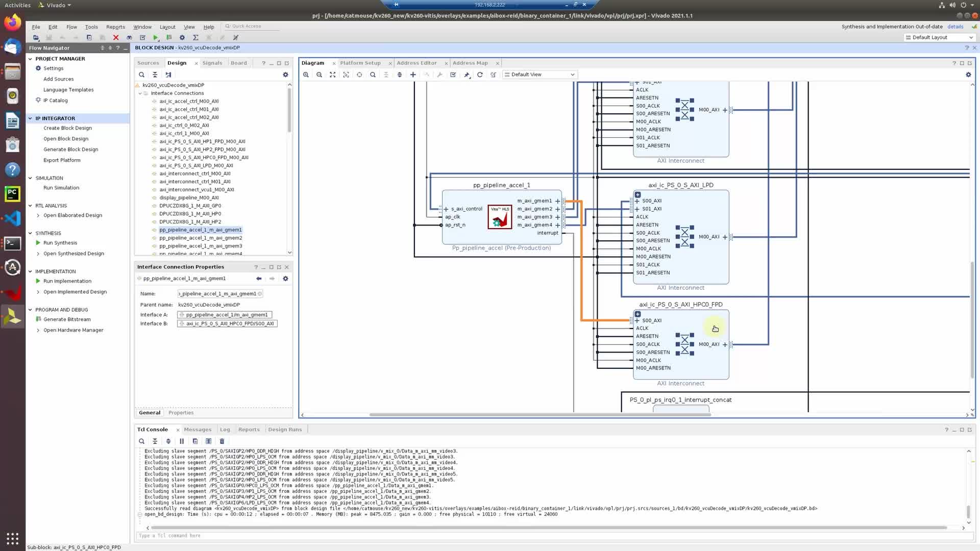980x551 pixels.
Task: Expand S00_AXI port on axi_ic_PS_0_S_AXI_HPC0_FPD
Action: [x=637, y=320]
